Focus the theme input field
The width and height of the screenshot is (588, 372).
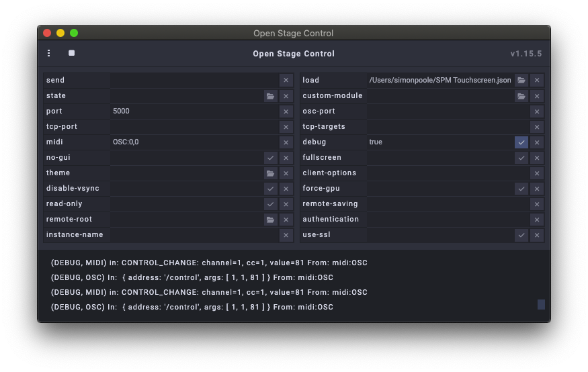(x=187, y=173)
